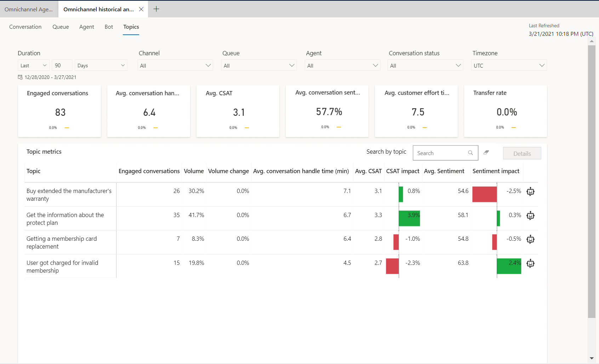Open the Days unit dropdown

[101, 66]
